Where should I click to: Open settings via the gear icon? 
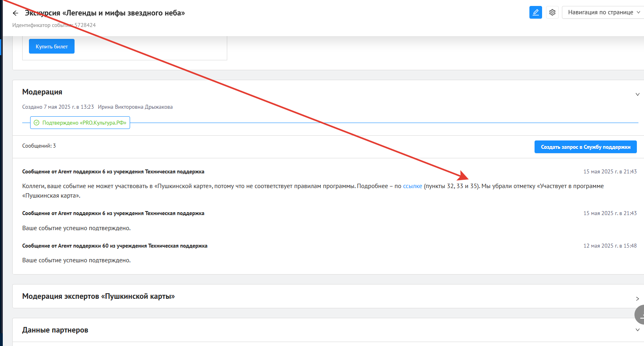tap(552, 12)
